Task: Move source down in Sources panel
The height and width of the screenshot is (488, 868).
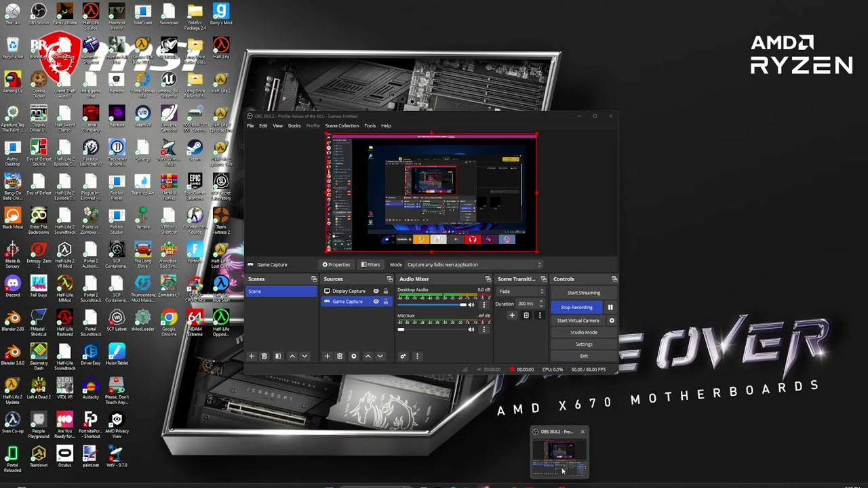Action: coord(380,357)
